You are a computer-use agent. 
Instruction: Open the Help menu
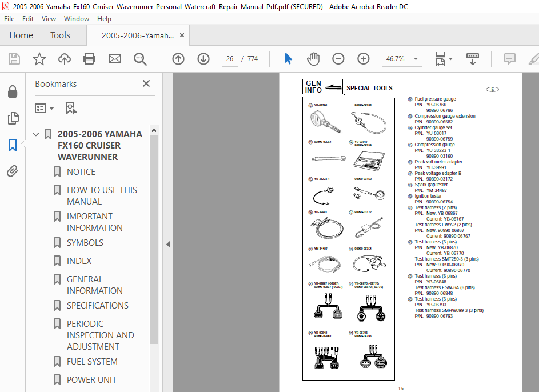point(104,18)
